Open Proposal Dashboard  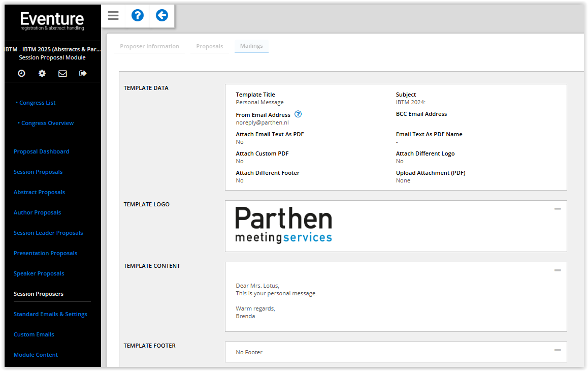[x=42, y=152]
